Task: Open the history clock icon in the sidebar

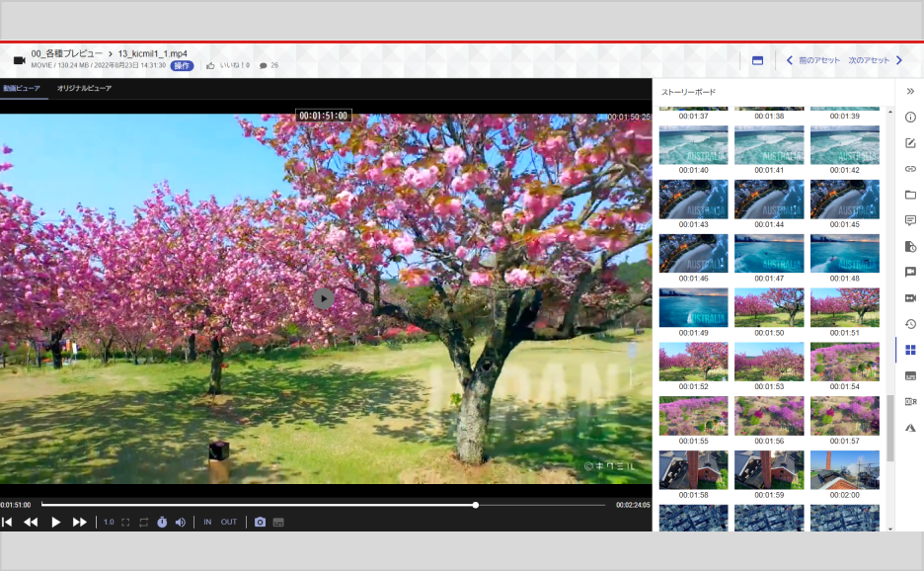Action: pyautogui.click(x=910, y=324)
